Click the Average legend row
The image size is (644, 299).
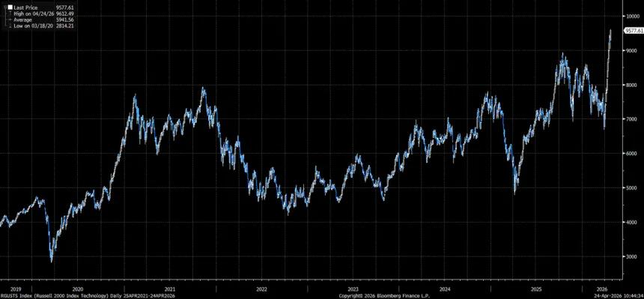coord(41,19)
